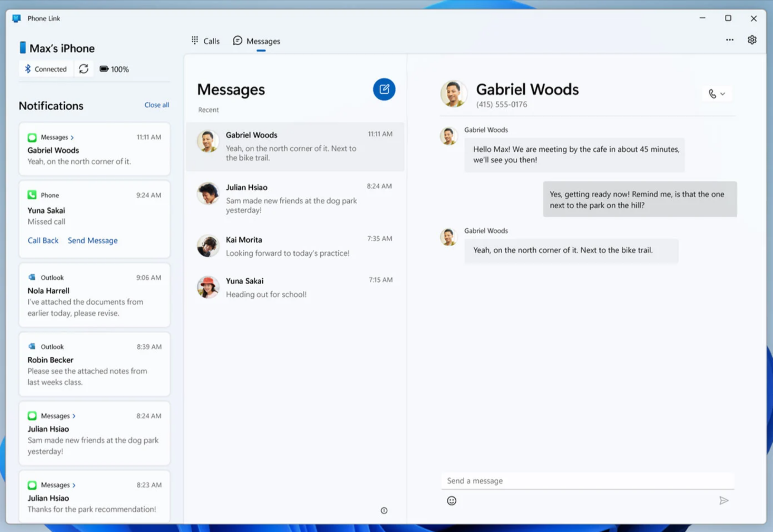Screen dimensions: 773x532
Task: Click the Hello Max message bubble
Action: (574, 155)
